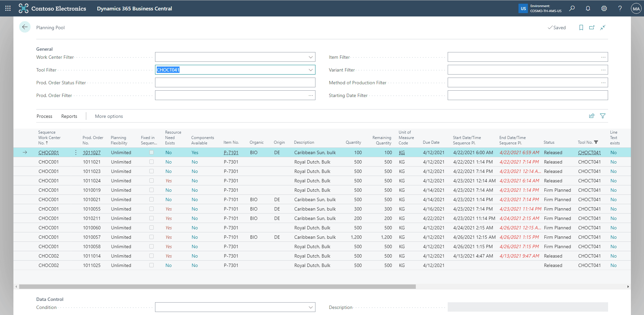The height and width of the screenshot is (315, 644).
Task: Click the Saved status indicator
Action: click(x=557, y=28)
